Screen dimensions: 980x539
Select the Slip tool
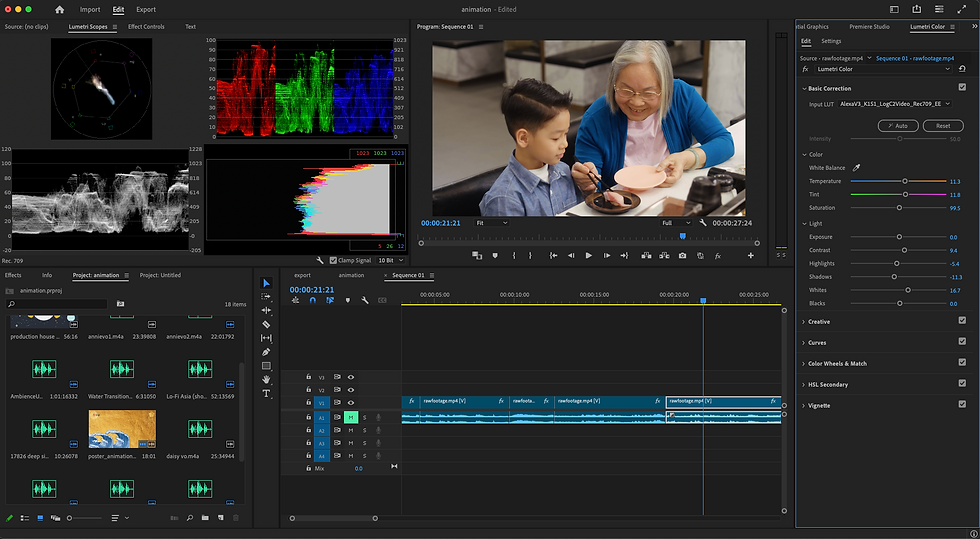point(266,338)
